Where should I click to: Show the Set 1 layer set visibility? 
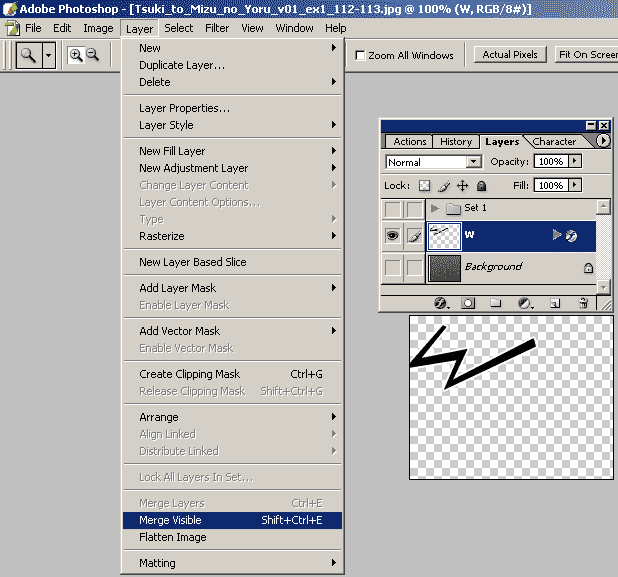click(x=393, y=209)
